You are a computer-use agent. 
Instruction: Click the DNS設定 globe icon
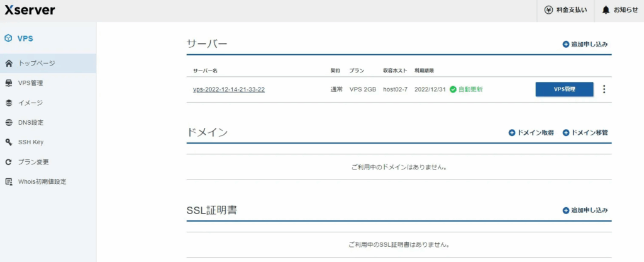[x=8, y=122]
